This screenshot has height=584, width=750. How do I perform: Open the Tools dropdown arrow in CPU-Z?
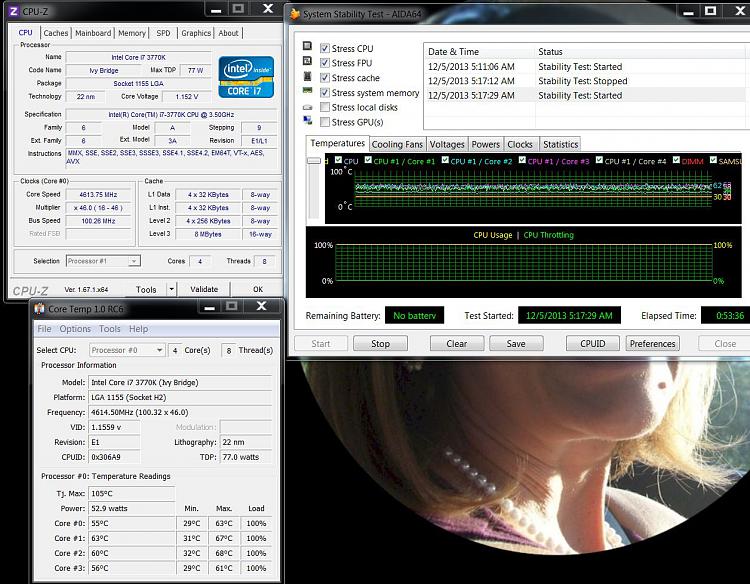pos(172,289)
